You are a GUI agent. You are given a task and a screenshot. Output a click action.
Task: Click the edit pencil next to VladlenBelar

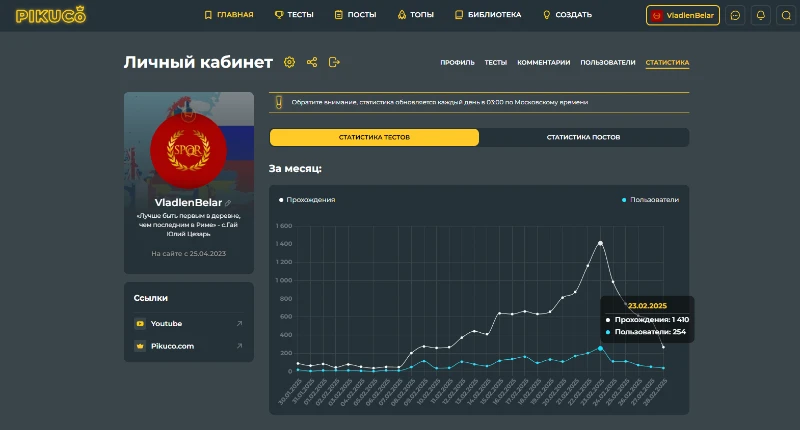coord(228,203)
